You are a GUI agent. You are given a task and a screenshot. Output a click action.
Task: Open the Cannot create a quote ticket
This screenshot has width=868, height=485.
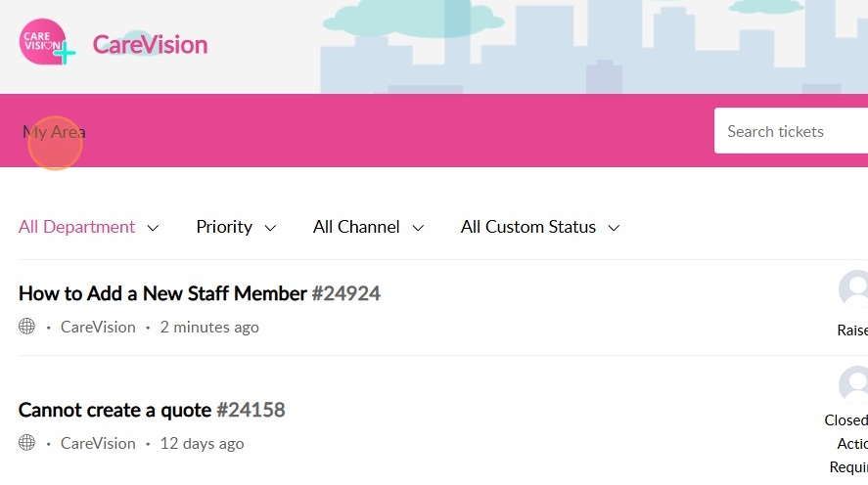(x=114, y=410)
